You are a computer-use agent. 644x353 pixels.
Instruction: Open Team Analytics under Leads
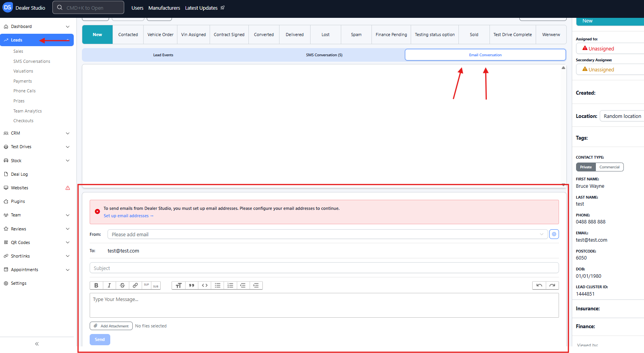tap(28, 111)
